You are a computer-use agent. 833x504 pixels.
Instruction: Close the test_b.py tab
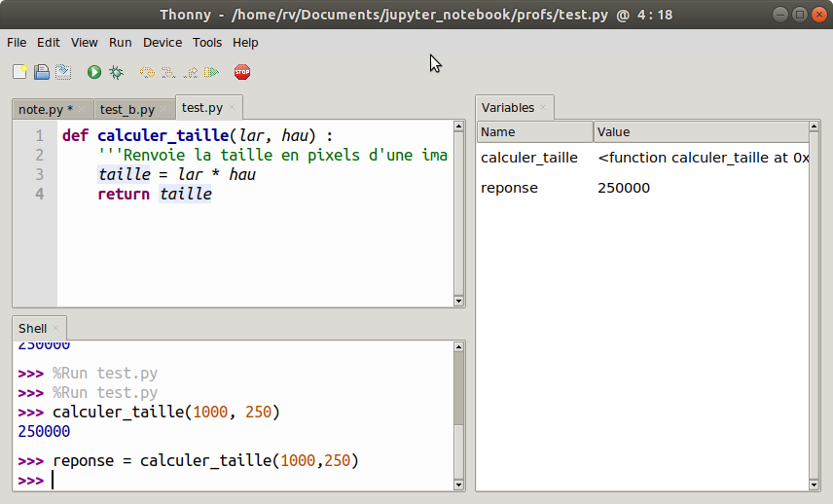click(163, 109)
